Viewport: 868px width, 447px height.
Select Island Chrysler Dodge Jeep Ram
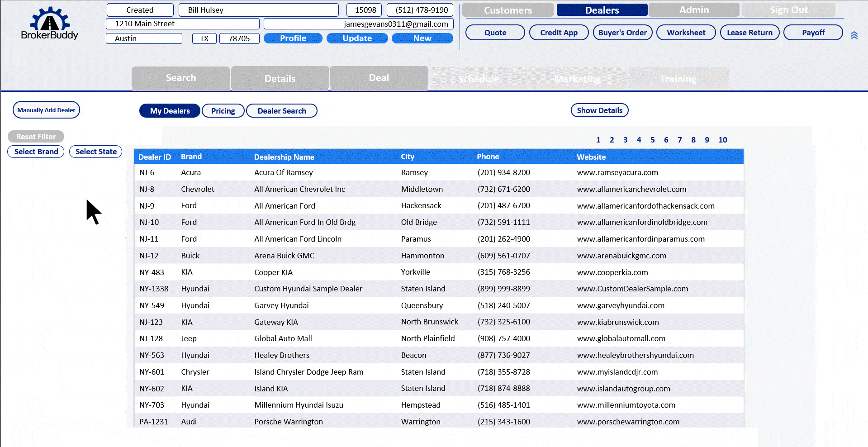coord(308,372)
